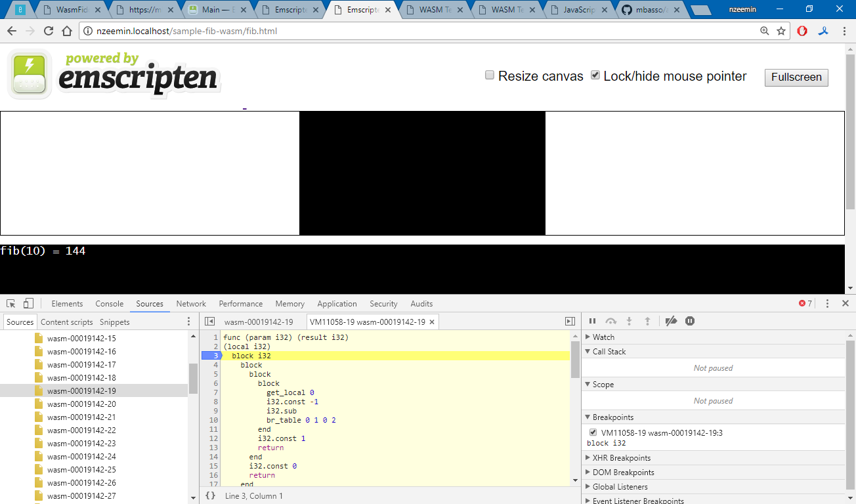Click the Fullscreen button
856x504 pixels.
click(796, 77)
